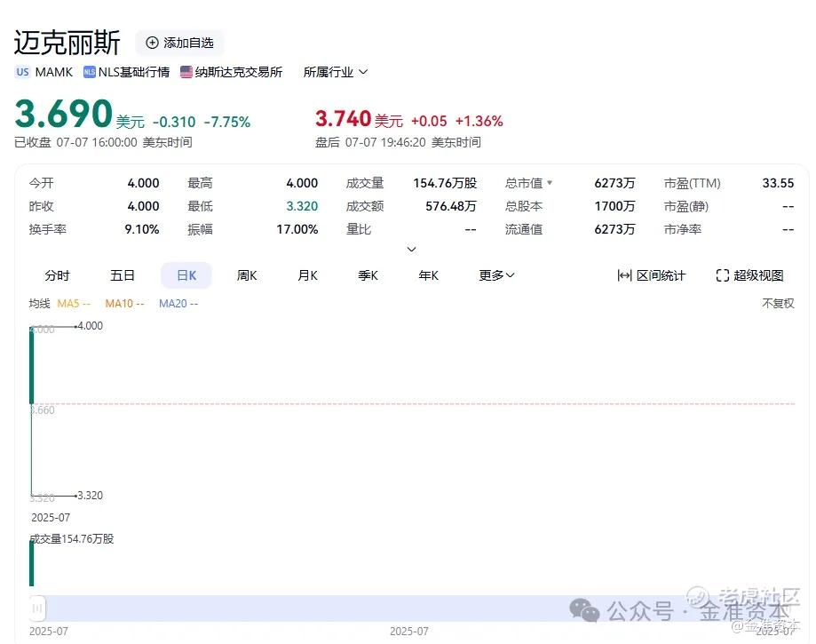Open 区间统计 range statistics tool
816x644 pixels.
click(651, 275)
